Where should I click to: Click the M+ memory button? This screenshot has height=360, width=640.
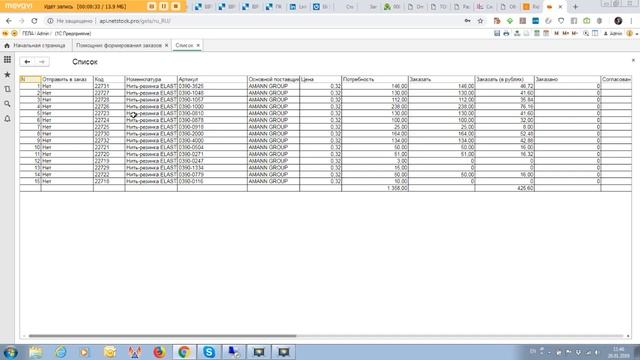pyautogui.click(x=566, y=33)
